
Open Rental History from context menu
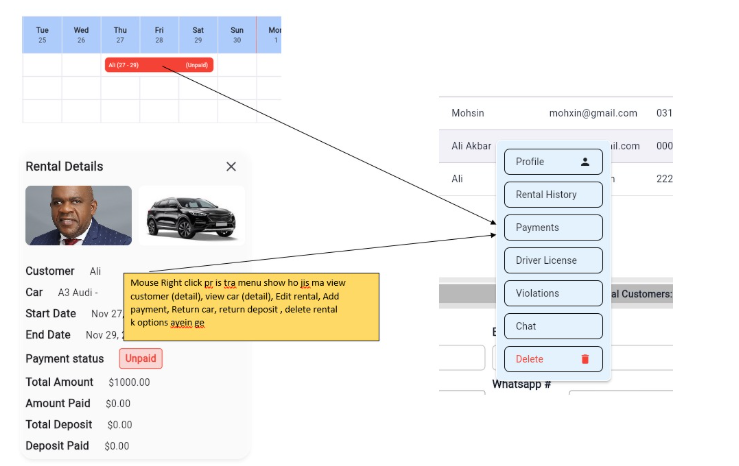coord(552,194)
